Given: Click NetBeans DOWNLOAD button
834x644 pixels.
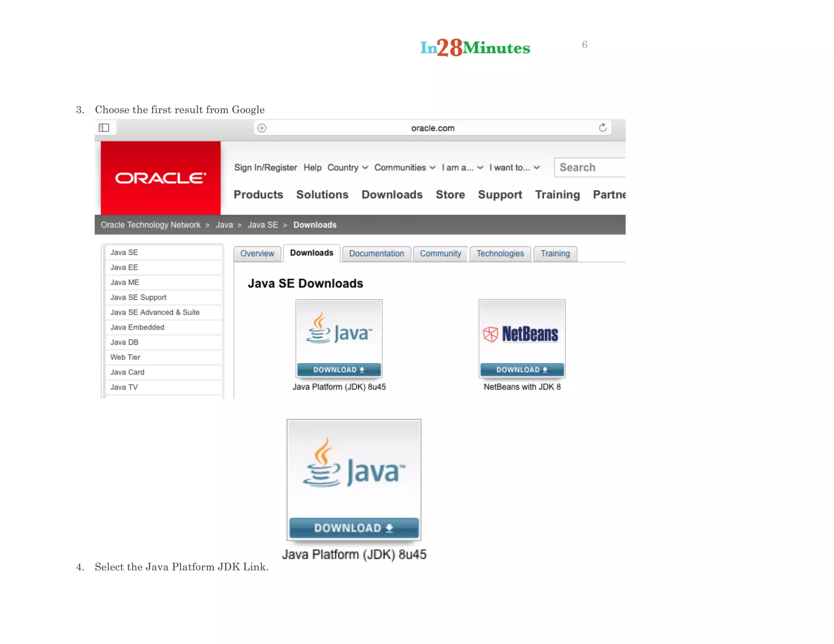Looking at the screenshot, I should point(522,370).
